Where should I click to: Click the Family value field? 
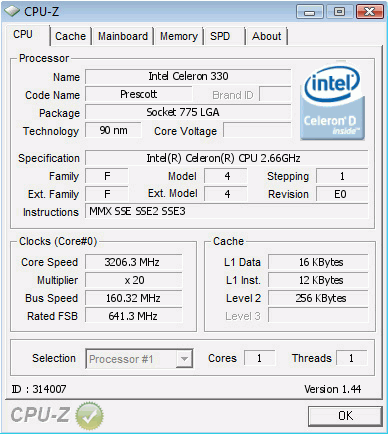click(x=107, y=176)
